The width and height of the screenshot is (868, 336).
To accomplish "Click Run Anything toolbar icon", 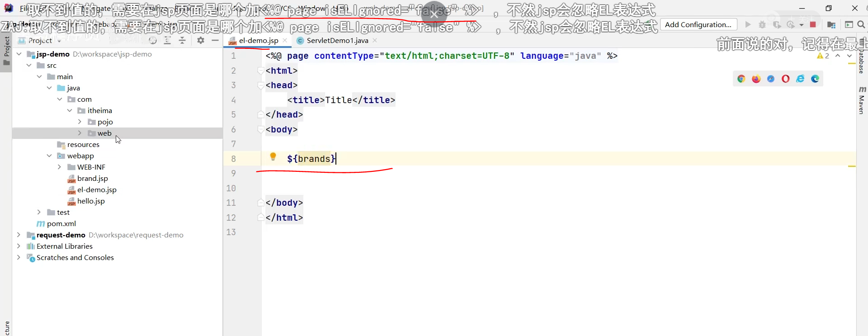I will [849, 24].
